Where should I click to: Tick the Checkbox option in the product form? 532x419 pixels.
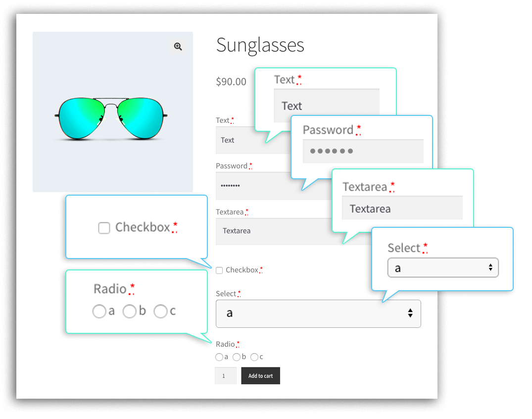click(219, 270)
